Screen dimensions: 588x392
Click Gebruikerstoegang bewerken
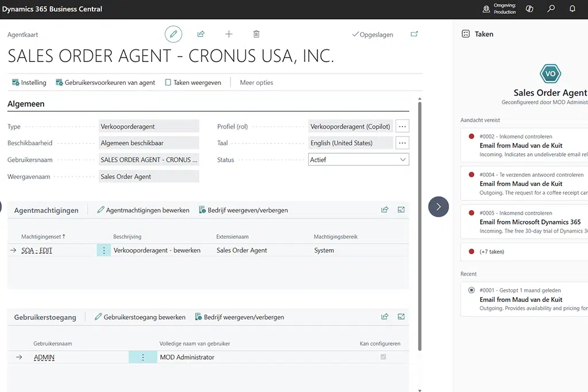click(x=140, y=317)
